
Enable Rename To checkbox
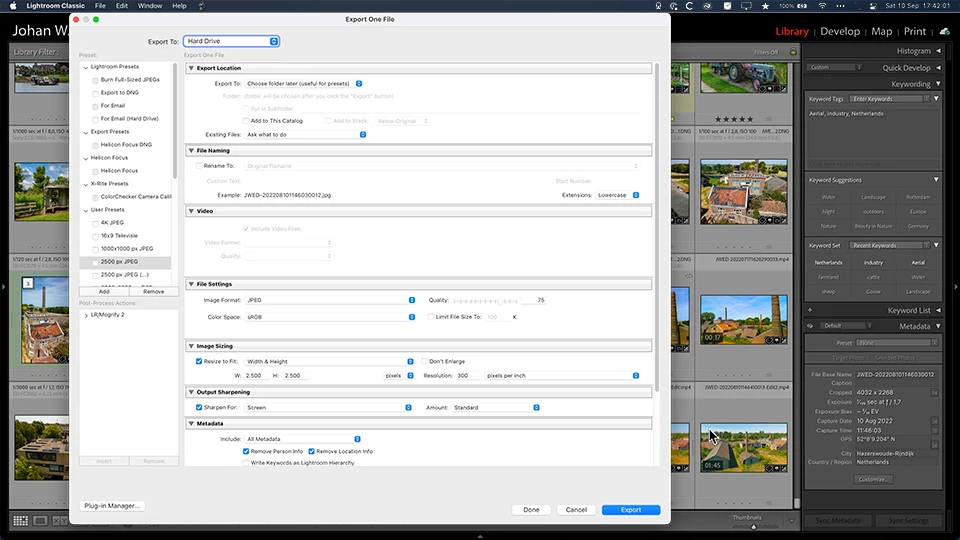point(199,166)
